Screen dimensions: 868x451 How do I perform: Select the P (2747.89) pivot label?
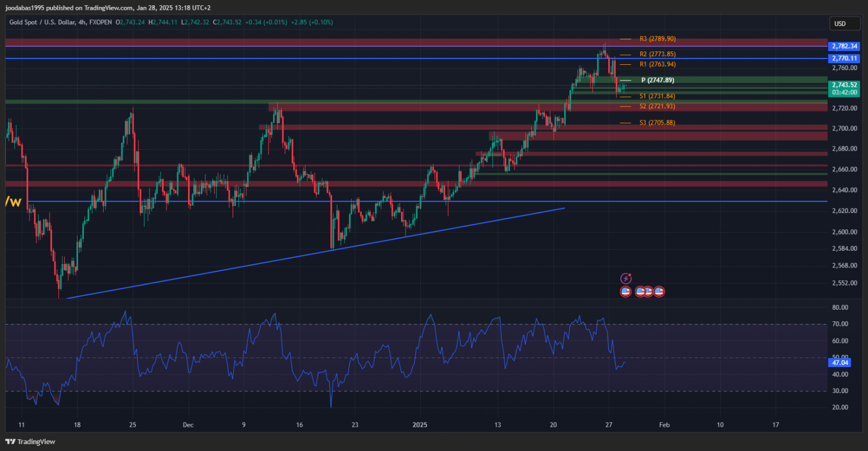[x=657, y=80]
